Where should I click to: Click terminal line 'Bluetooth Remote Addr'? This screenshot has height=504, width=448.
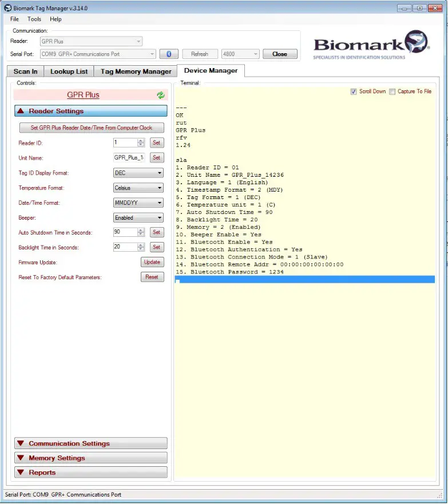[260, 264]
